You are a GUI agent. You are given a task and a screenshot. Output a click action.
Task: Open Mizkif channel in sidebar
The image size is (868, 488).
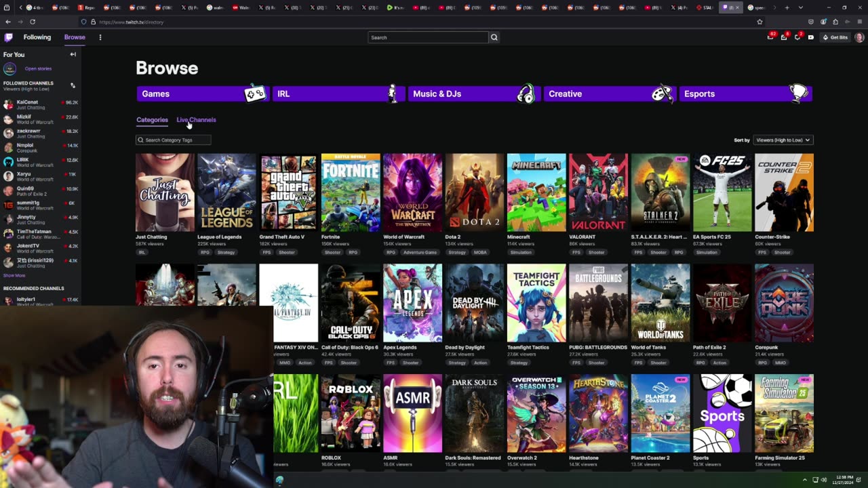click(41, 119)
